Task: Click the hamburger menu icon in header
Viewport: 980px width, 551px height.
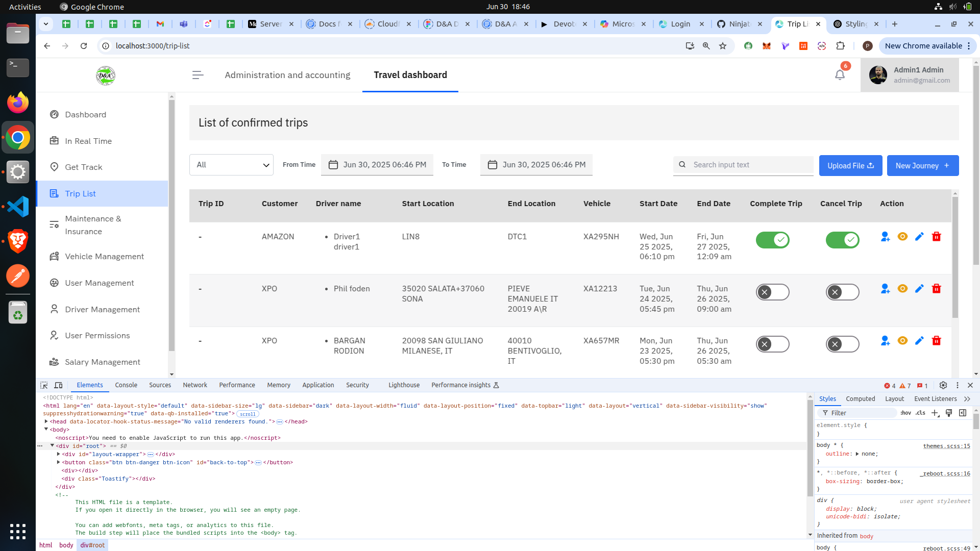Action: (198, 75)
